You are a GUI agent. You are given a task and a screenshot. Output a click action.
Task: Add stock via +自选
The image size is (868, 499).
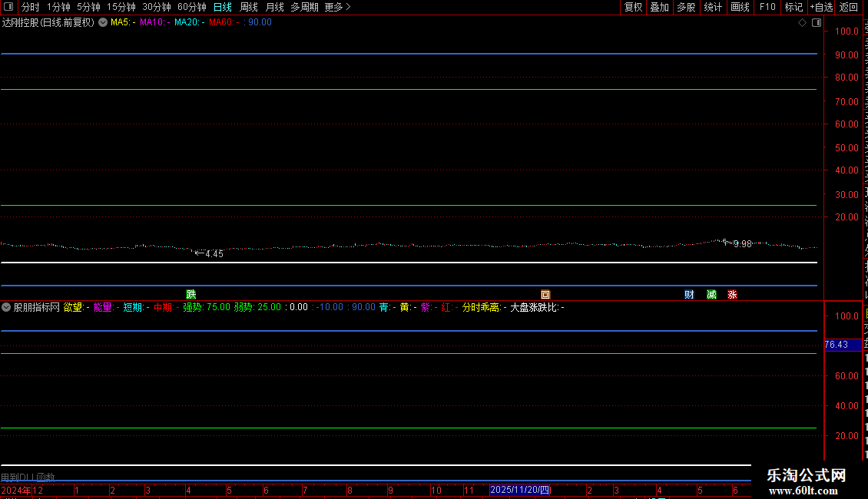[821, 7]
